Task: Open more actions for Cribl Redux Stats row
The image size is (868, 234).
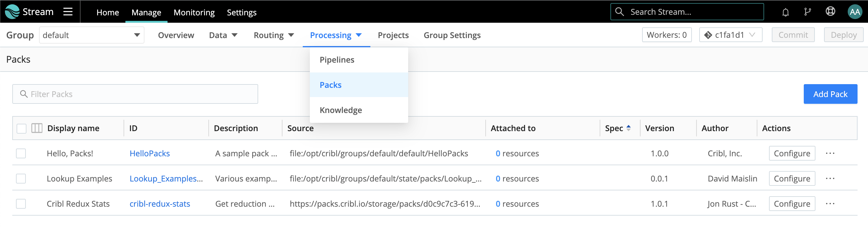Action: [x=830, y=204]
